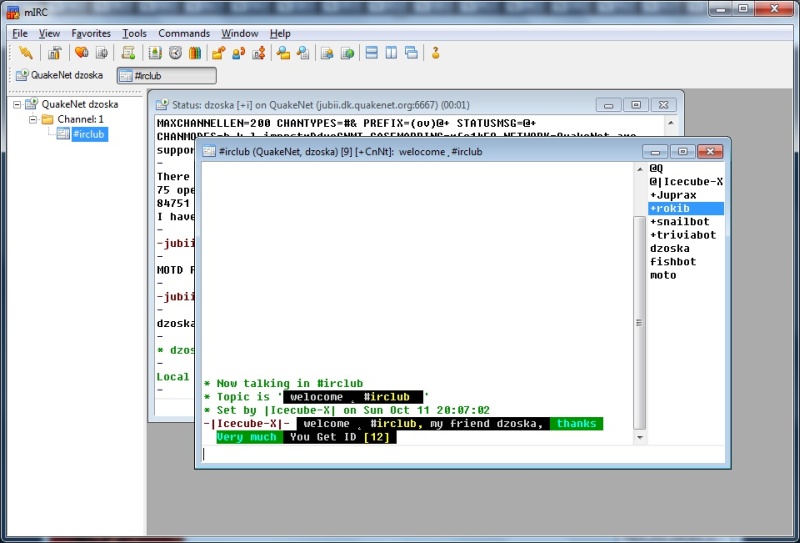The image size is (800, 543).
Task: Select dzoska in the nick list
Action: (686, 248)
